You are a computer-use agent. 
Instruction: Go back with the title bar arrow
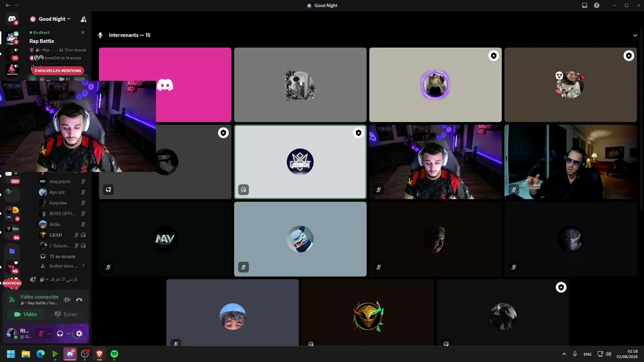coord(8,5)
